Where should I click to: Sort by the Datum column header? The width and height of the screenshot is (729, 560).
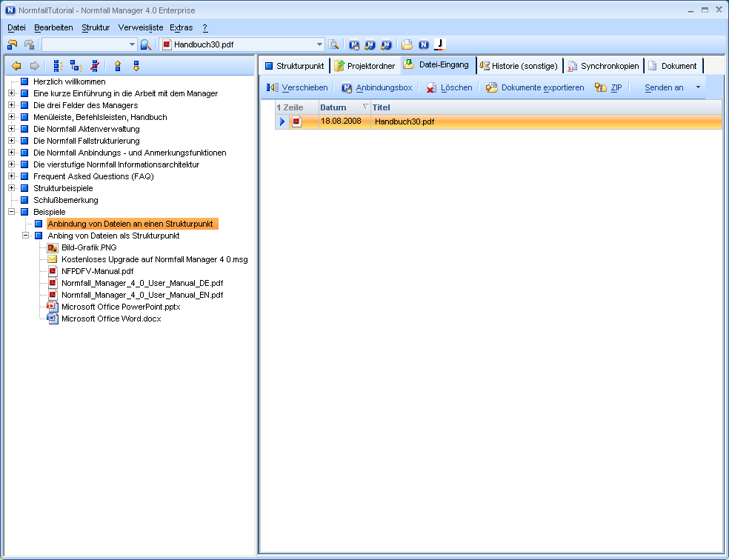tap(333, 107)
